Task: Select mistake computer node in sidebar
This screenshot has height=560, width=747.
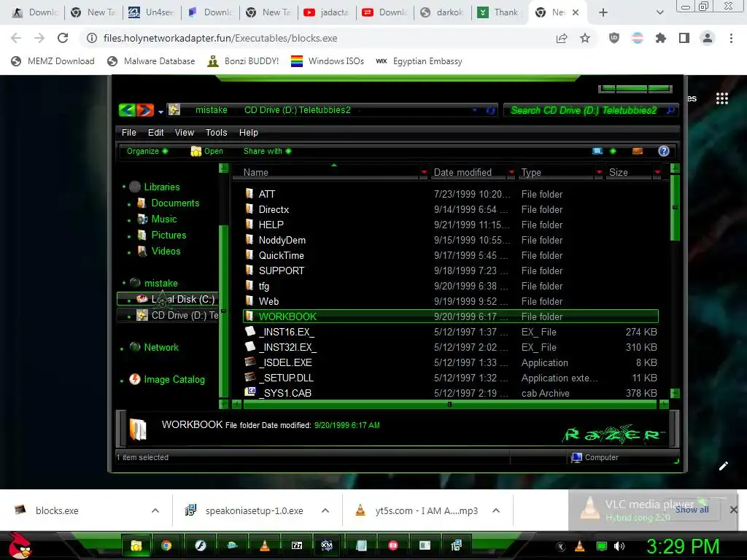Action: [x=161, y=284]
